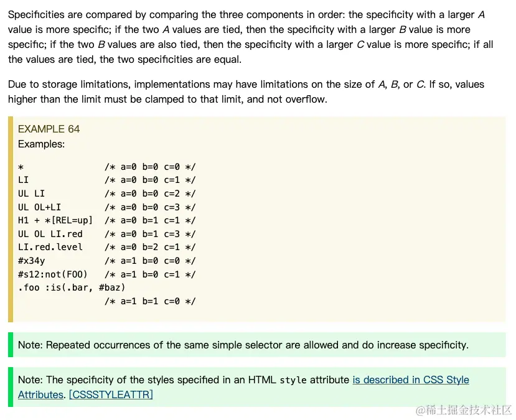Click the UL OL LI.red selector
Screen dimensions: 516x420
tap(50, 234)
